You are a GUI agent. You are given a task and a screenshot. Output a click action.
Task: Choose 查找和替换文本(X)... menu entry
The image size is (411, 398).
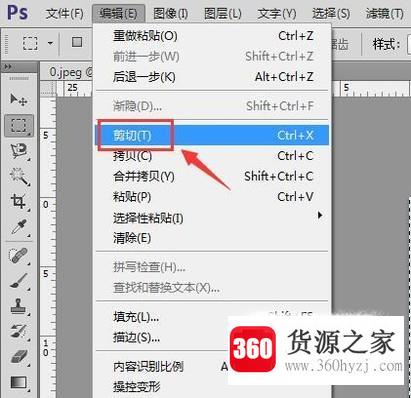(x=213, y=287)
